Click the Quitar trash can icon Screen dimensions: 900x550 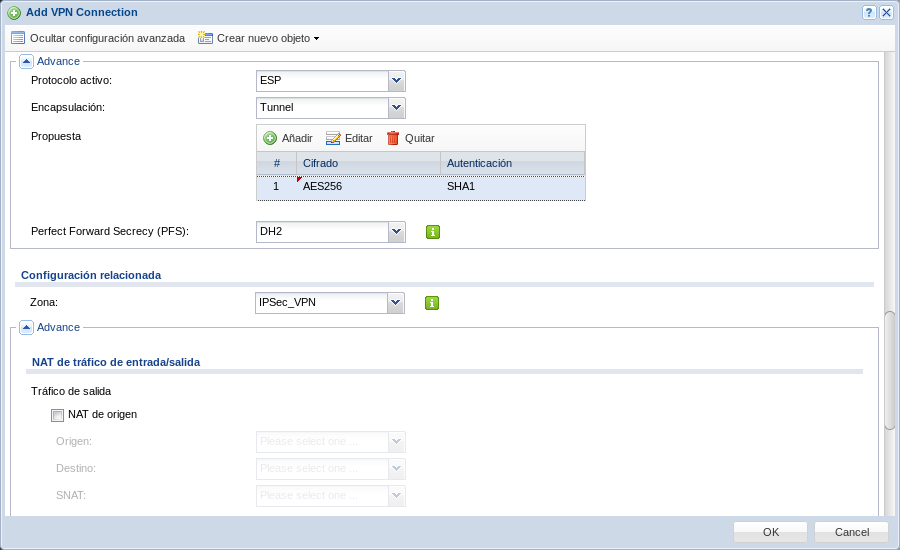(393, 138)
